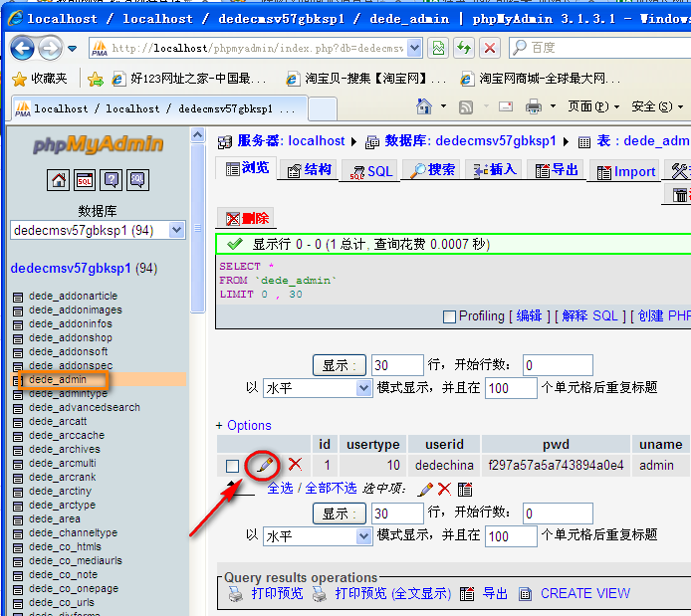Click the browser back arrow button
The image size is (691, 616).
[23, 48]
